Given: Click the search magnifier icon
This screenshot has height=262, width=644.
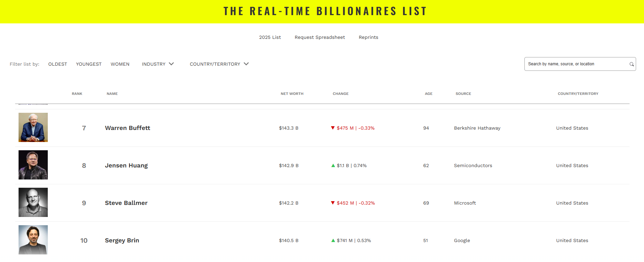Looking at the screenshot, I should point(631,64).
